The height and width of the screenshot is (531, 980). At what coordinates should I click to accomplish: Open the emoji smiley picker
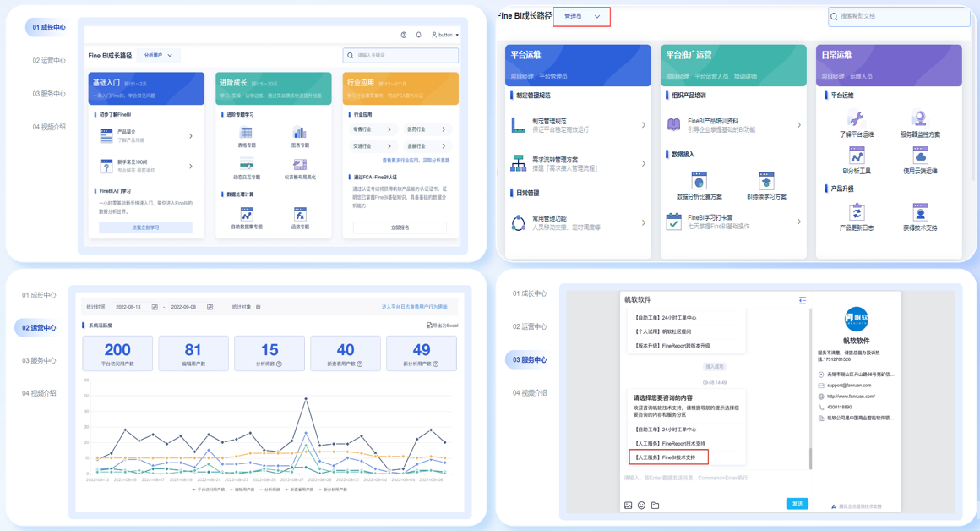point(641,506)
